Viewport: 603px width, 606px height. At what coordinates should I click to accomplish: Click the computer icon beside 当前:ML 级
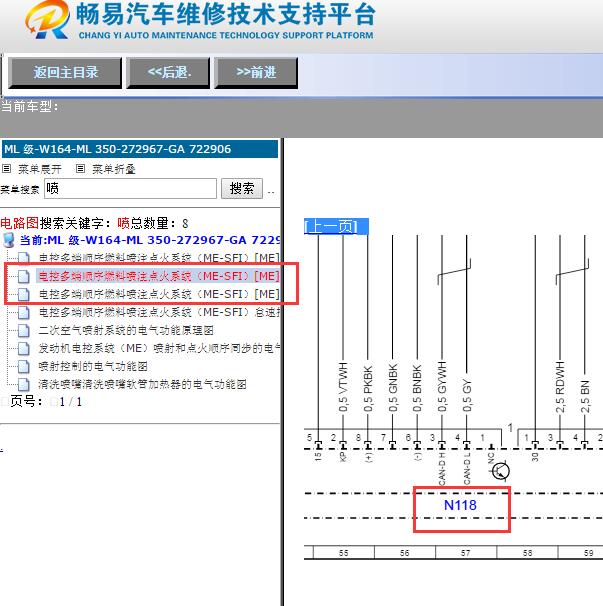[x=9, y=240]
